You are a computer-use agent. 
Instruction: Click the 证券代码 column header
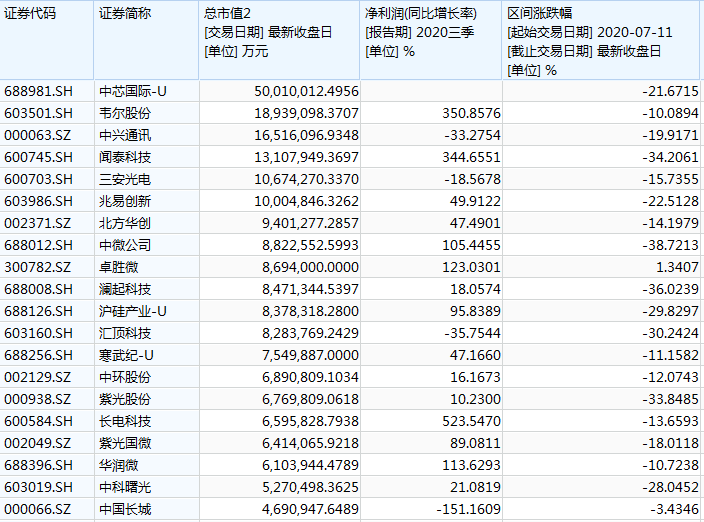[x=47, y=40]
